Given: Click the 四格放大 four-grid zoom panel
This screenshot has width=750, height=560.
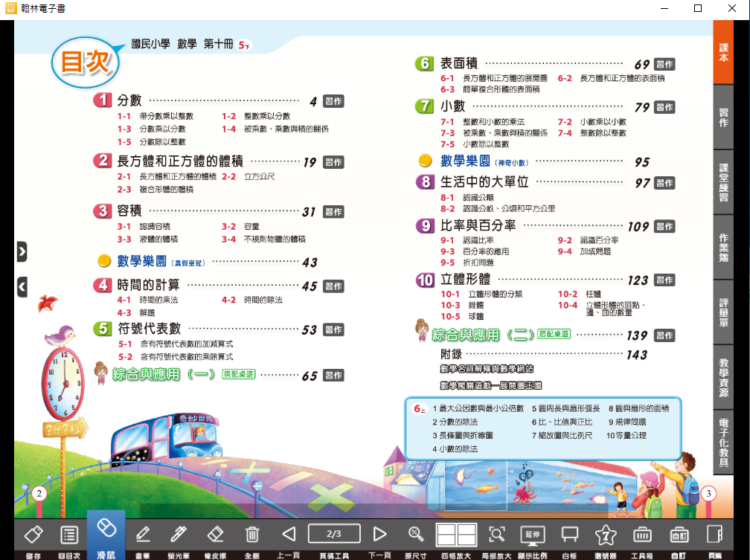Looking at the screenshot, I should (456, 534).
